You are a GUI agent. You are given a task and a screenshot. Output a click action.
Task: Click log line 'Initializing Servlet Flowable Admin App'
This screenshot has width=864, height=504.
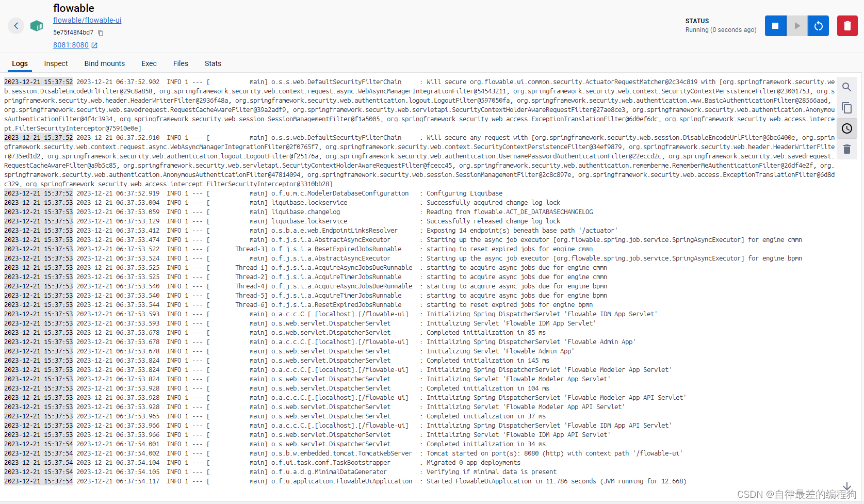tap(500, 351)
